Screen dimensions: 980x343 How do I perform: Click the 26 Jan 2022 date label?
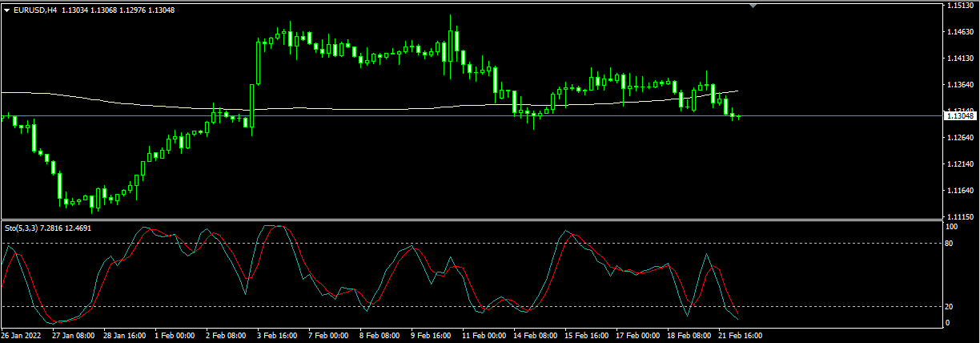pyautogui.click(x=21, y=336)
